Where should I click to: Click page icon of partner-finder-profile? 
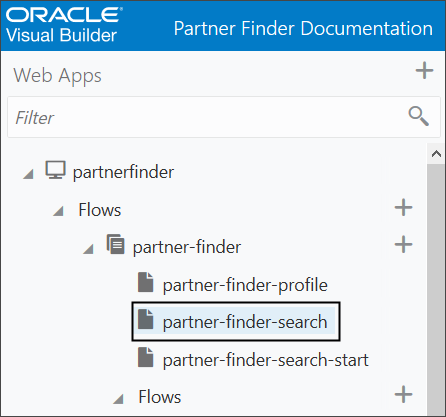(146, 282)
